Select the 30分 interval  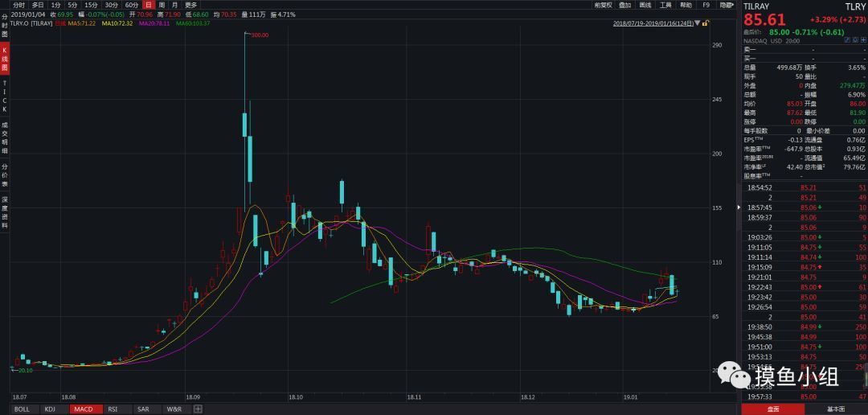click(x=111, y=5)
